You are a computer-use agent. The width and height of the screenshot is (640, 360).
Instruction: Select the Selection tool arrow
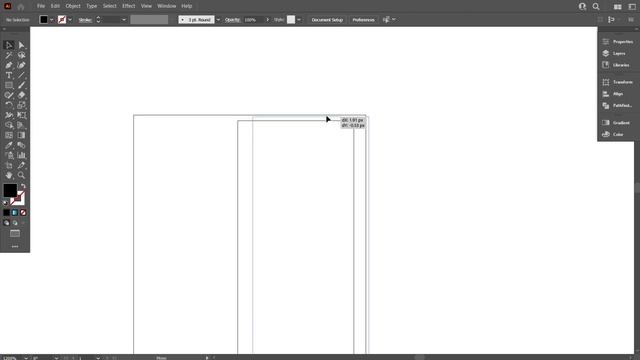pos(9,45)
